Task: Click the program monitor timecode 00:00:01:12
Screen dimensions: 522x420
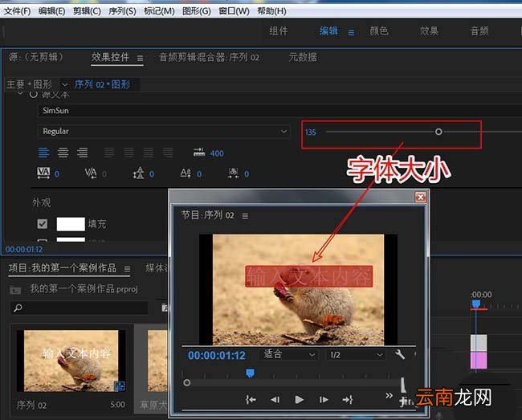Action: tap(217, 356)
